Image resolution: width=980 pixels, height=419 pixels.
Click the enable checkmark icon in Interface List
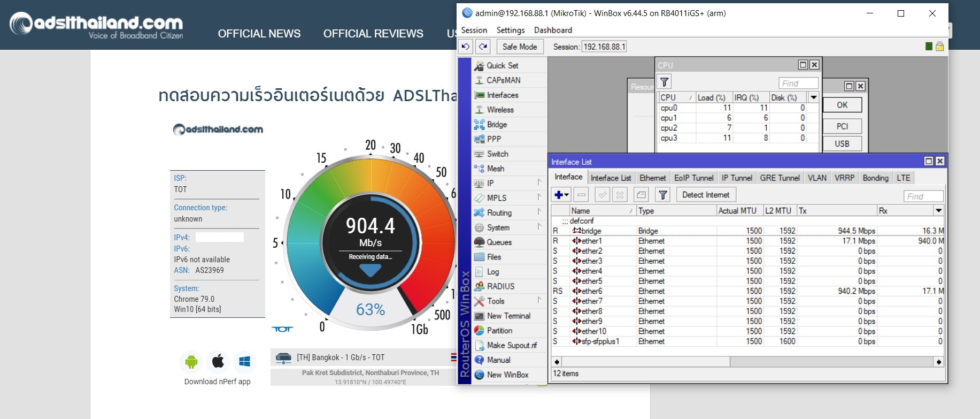(x=603, y=195)
